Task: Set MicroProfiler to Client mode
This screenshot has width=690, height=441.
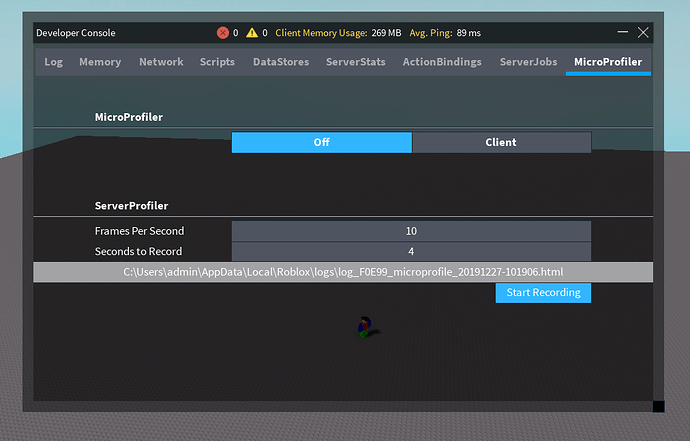Action: click(x=502, y=143)
